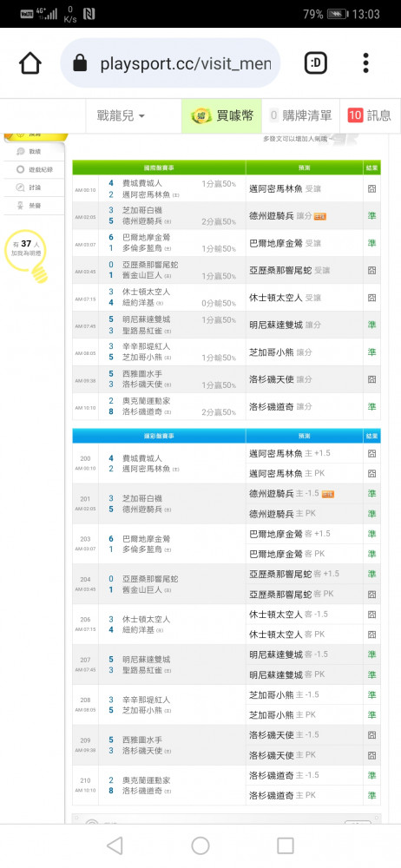401x868 pixels.
Task: Open the 購牌清單 purchase list tab
Action: coord(300,115)
